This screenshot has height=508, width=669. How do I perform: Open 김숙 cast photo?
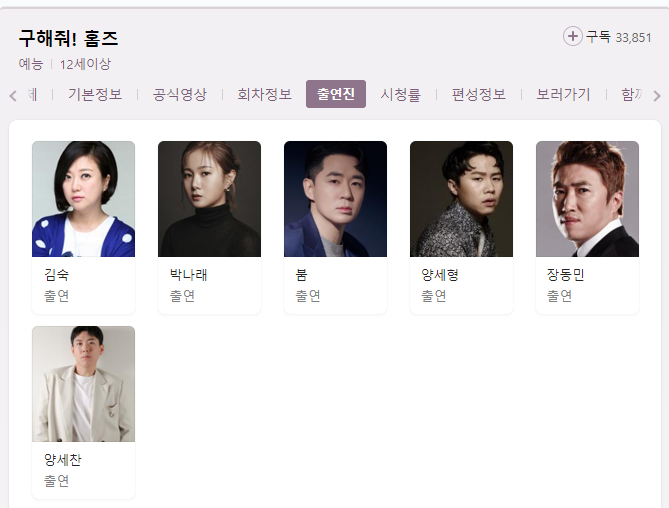[84, 199]
